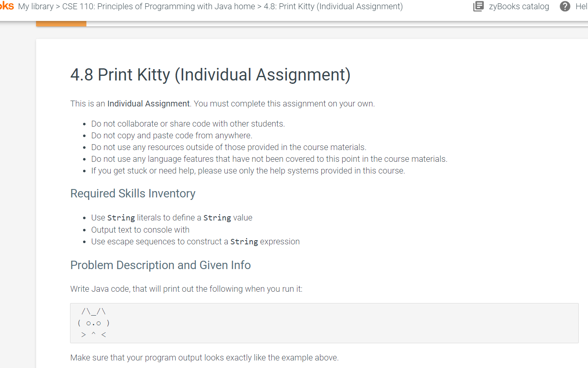Click inside the kitty sample output box
Viewport: 588px width, 368px height.
tap(324, 323)
